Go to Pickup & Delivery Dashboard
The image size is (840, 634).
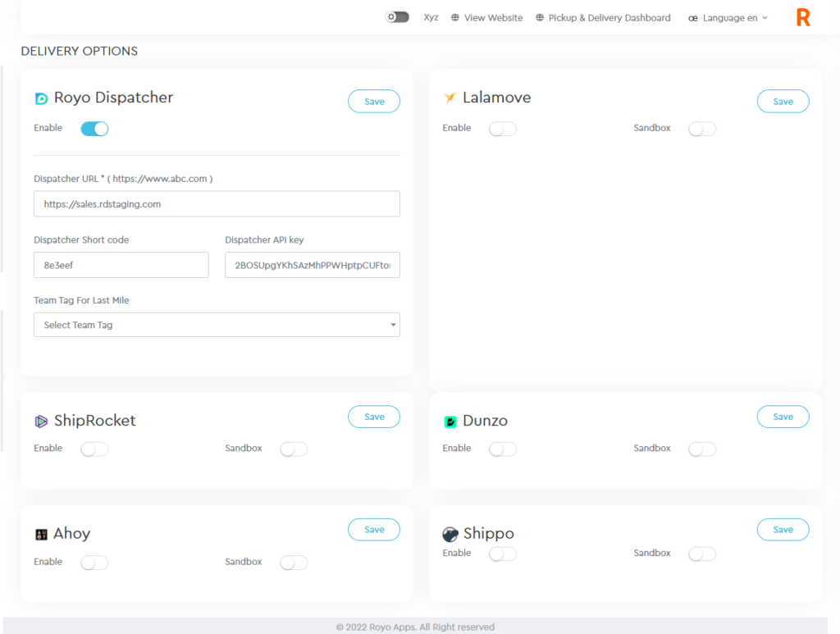click(x=609, y=18)
